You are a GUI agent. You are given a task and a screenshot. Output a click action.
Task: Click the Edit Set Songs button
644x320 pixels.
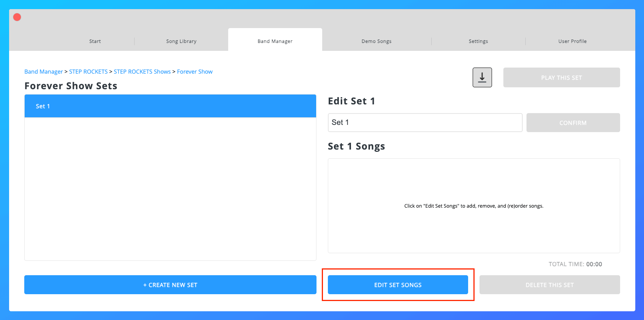(398, 285)
